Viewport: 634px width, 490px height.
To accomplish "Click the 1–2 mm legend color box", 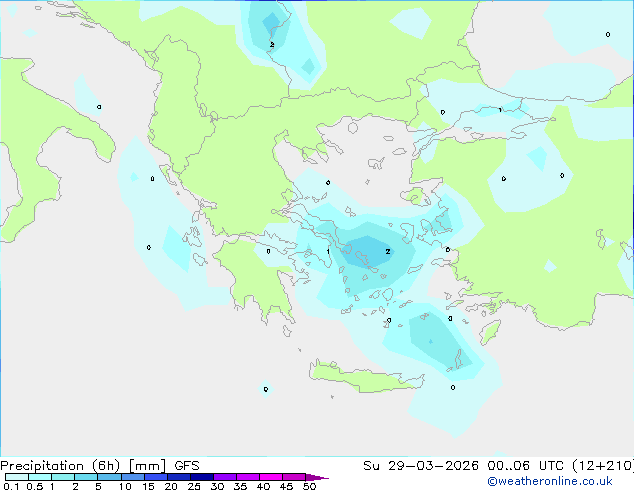I will point(63,477).
